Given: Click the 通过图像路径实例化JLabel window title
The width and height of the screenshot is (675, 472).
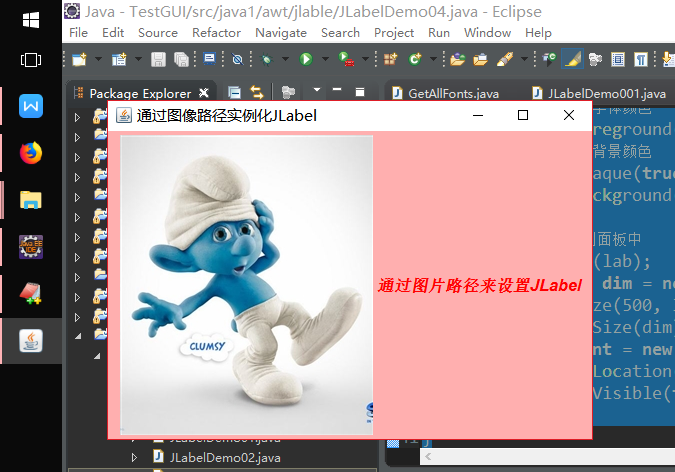Looking at the screenshot, I should coord(227,115).
